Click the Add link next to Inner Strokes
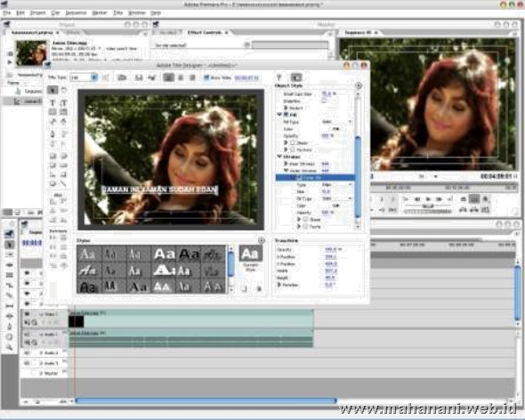The height and width of the screenshot is (420, 525). point(325,164)
